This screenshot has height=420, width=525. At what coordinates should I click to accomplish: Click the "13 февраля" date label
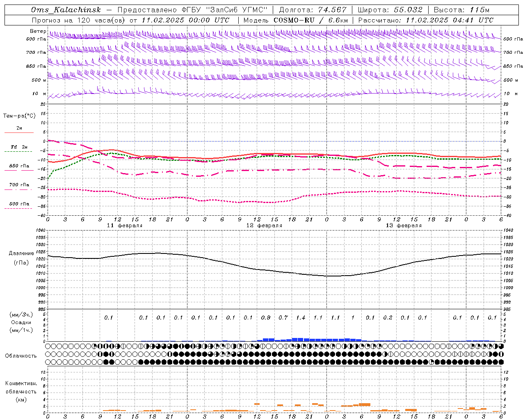[x=404, y=226]
